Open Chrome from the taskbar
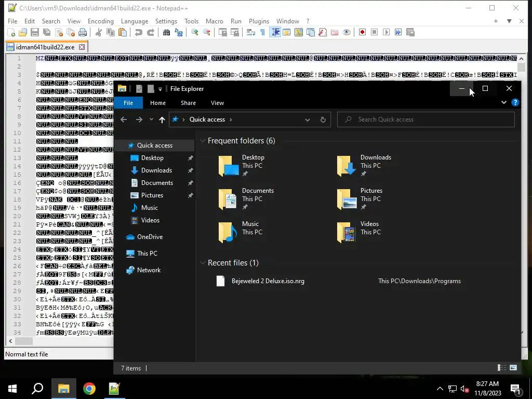532x399 pixels. click(x=89, y=389)
